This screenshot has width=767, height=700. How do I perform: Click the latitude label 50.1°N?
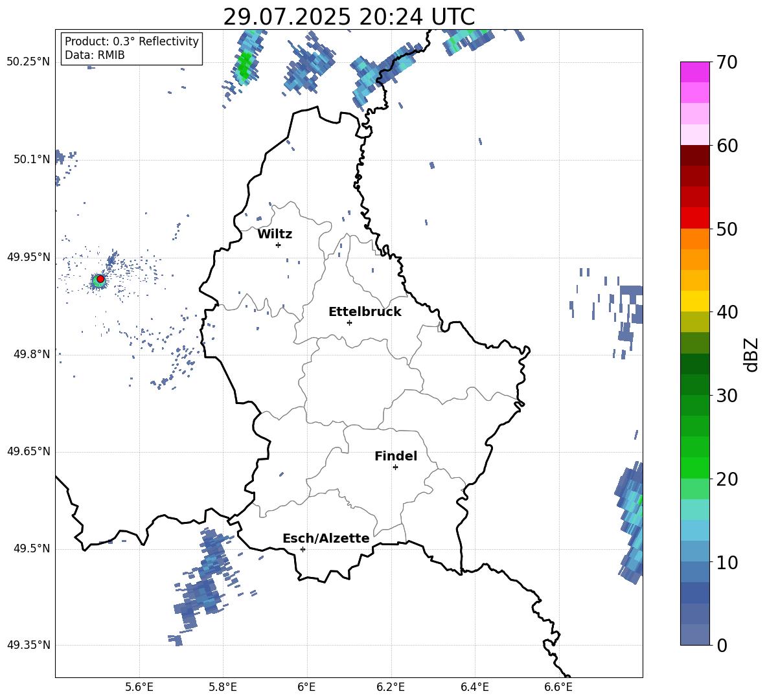click(x=31, y=159)
